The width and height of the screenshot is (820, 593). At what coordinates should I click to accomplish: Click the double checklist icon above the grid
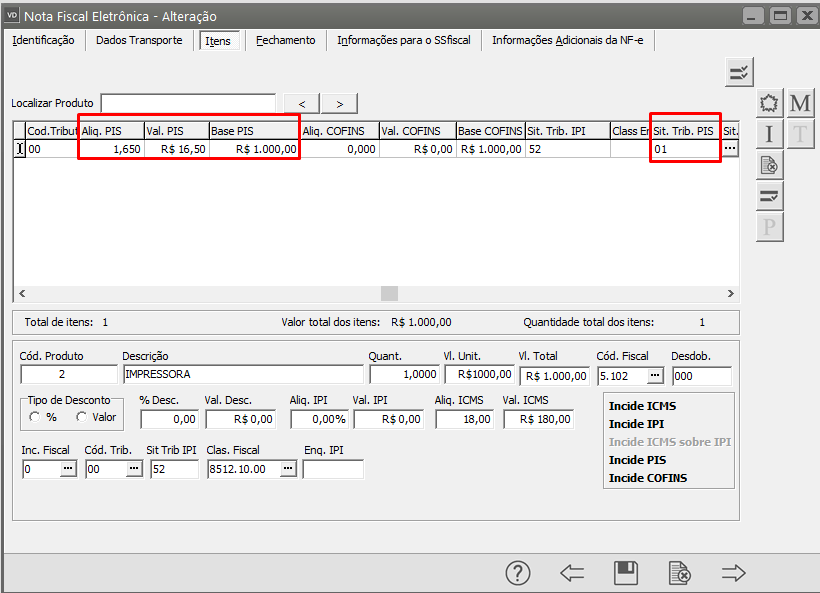[739, 72]
